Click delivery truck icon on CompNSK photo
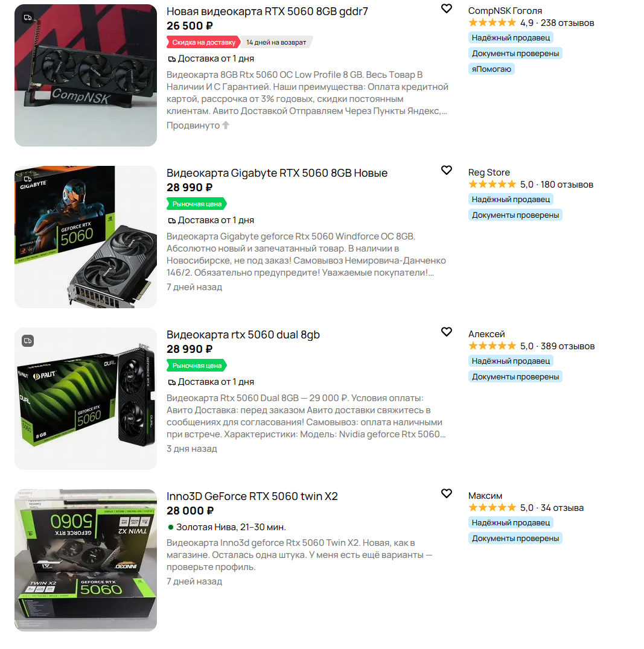The image size is (644, 649). [x=28, y=17]
